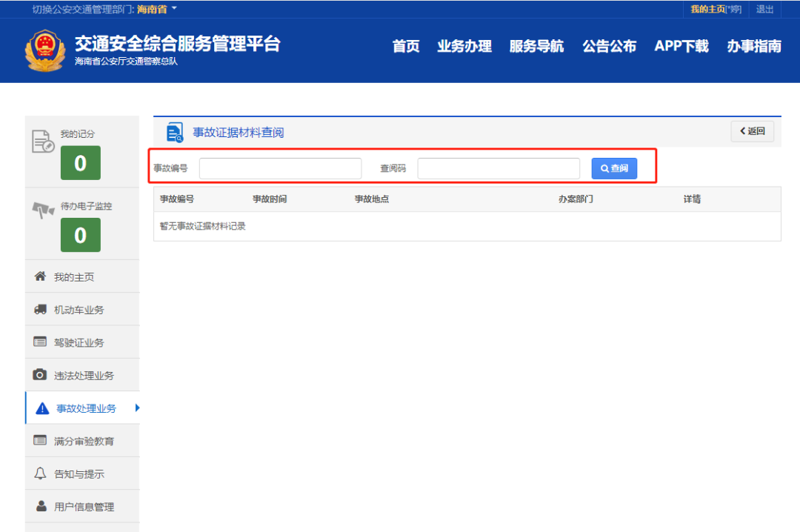Open the 海南省 region selector dropdown
The height and width of the screenshot is (532, 800).
(156, 10)
